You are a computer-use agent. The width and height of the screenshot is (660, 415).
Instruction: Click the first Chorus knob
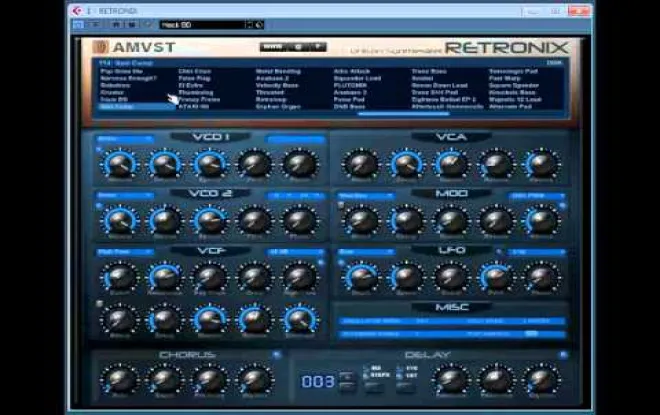[120, 379]
